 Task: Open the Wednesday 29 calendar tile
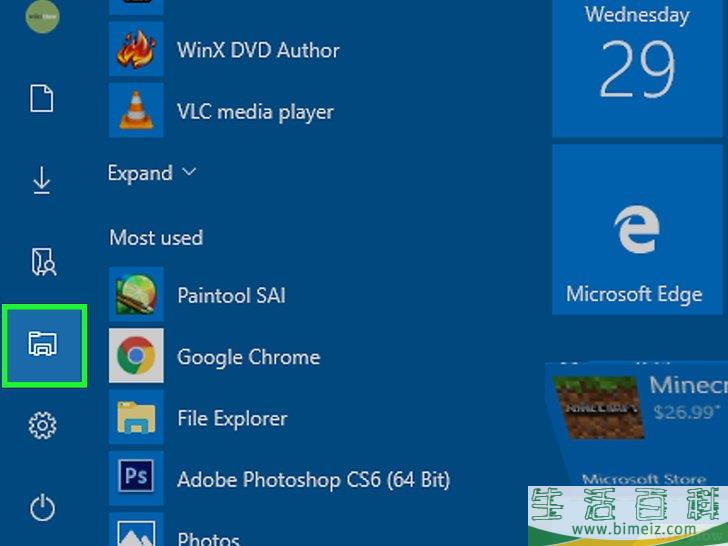click(637, 68)
